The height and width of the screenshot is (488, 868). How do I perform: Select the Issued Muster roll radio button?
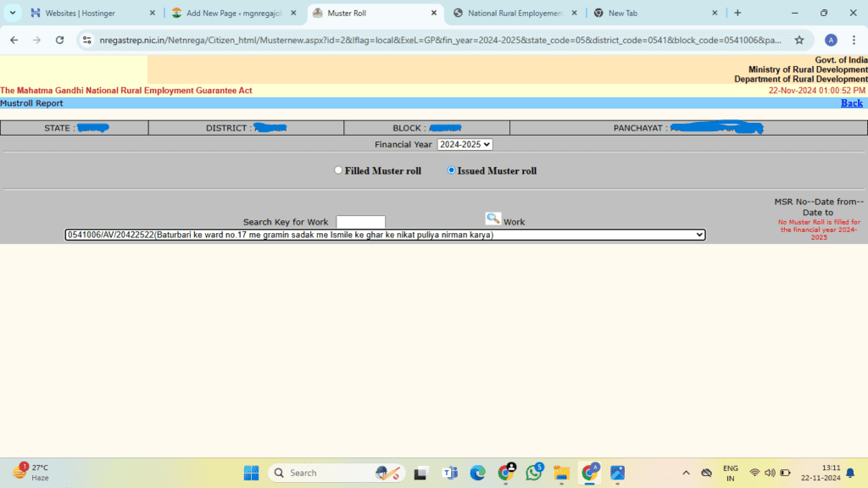(451, 170)
